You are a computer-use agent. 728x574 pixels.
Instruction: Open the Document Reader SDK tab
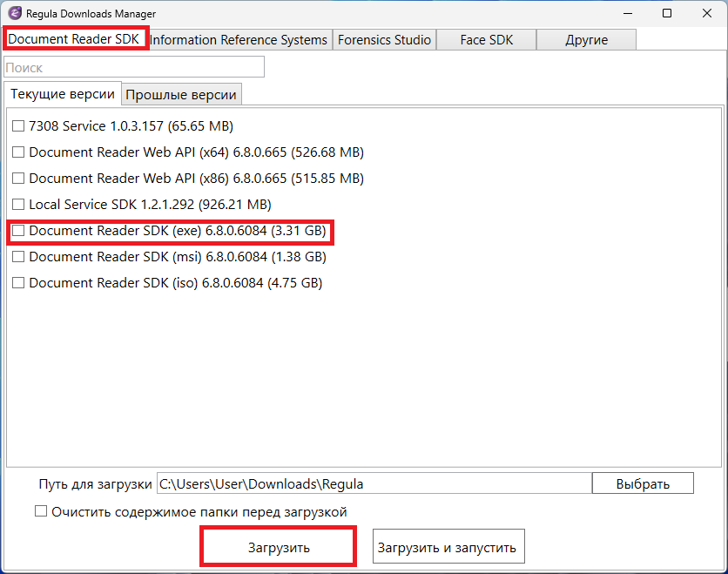[x=74, y=39]
